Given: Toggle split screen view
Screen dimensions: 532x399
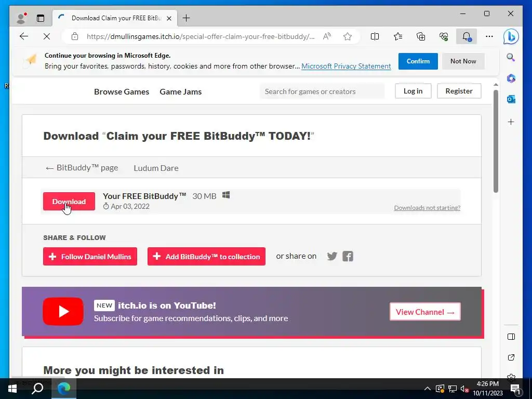Looking at the screenshot, I should [x=375, y=36].
